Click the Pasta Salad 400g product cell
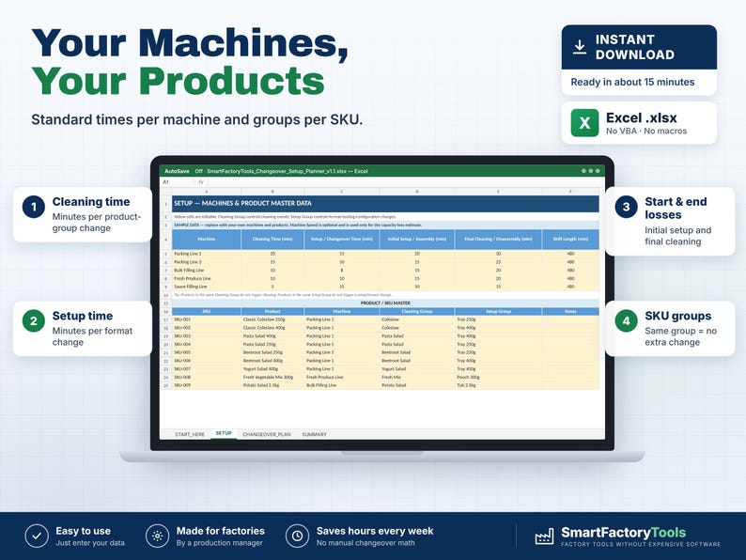Image resolution: width=746 pixels, height=560 pixels. coord(272,335)
